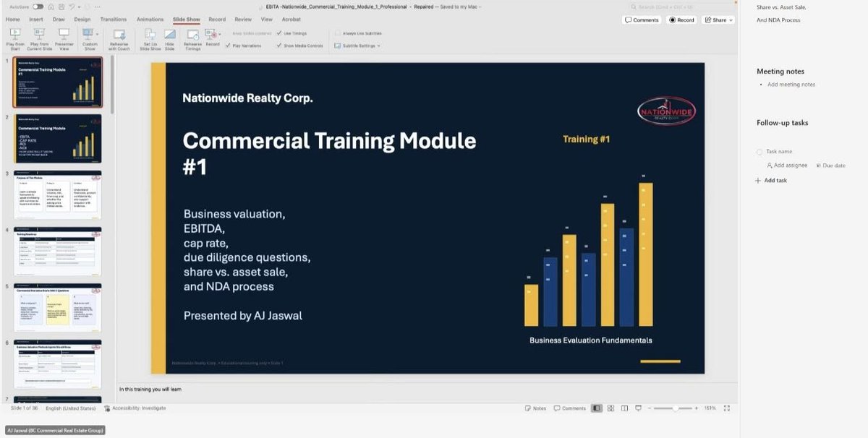Toggle the Notes pane in status bar
868x438 pixels.
click(535, 408)
